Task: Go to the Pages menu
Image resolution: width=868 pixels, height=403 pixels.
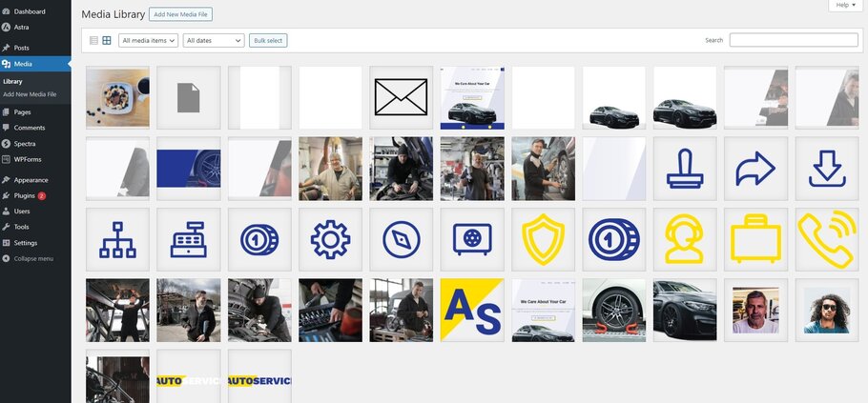Action: [x=23, y=112]
